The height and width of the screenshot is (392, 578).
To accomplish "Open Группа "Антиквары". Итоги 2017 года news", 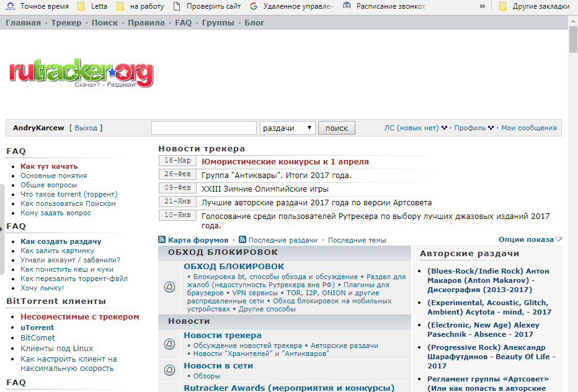I will pyautogui.click(x=277, y=175).
